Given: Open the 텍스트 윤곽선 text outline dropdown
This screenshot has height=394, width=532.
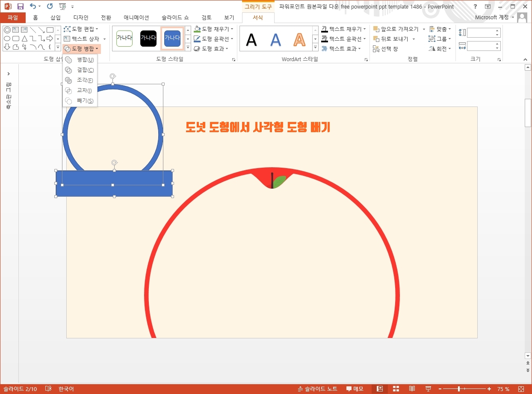Looking at the screenshot, I should (344, 39).
